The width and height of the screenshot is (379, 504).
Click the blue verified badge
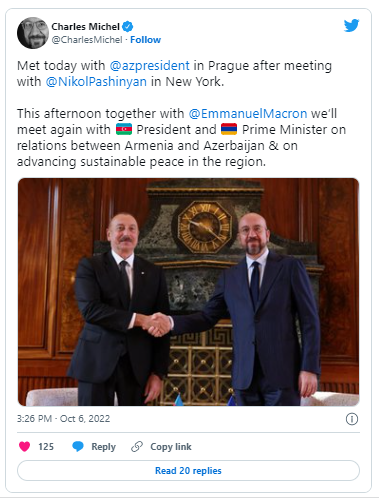[x=128, y=26]
